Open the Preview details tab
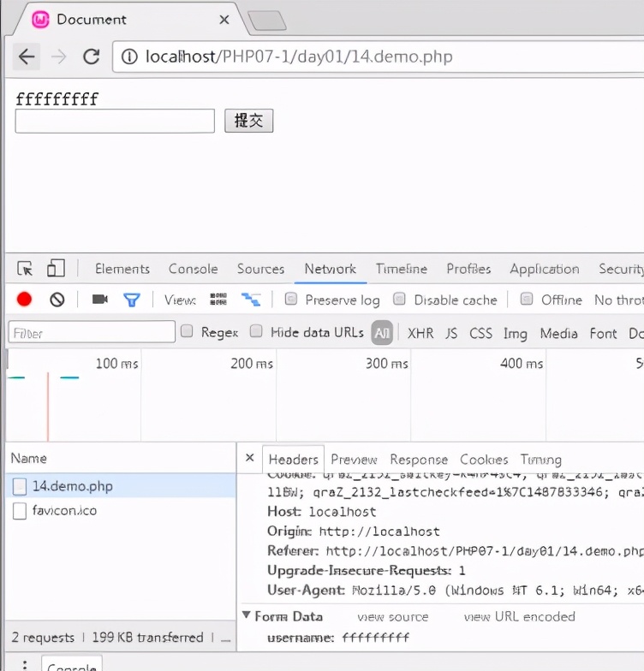The width and height of the screenshot is (644, 671). pos(355,460)
